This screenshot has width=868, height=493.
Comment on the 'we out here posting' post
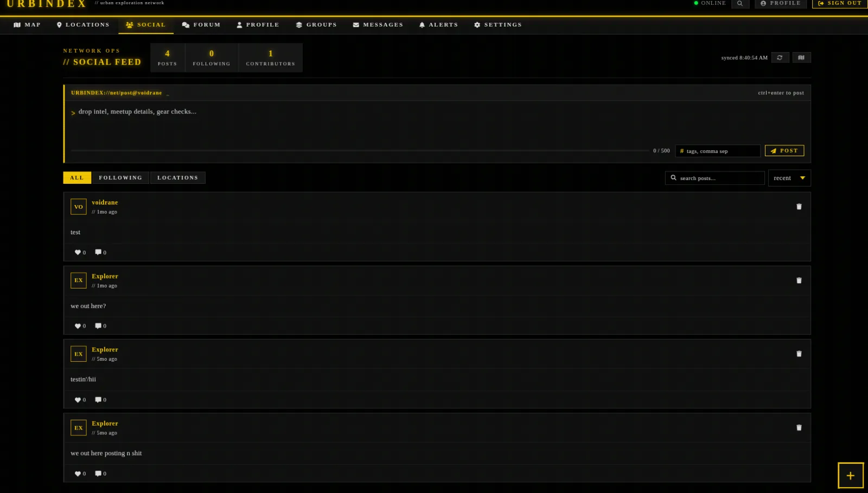coord(101,473)
